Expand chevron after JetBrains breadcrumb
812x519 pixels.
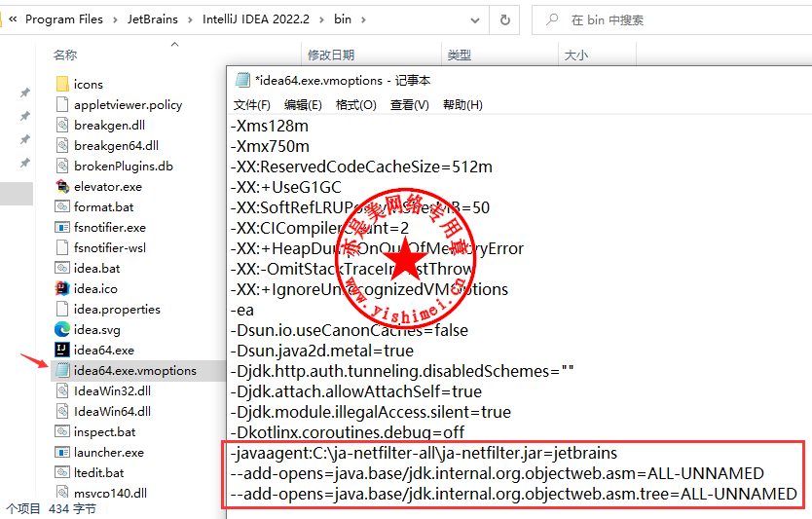[x=190, y=19]
